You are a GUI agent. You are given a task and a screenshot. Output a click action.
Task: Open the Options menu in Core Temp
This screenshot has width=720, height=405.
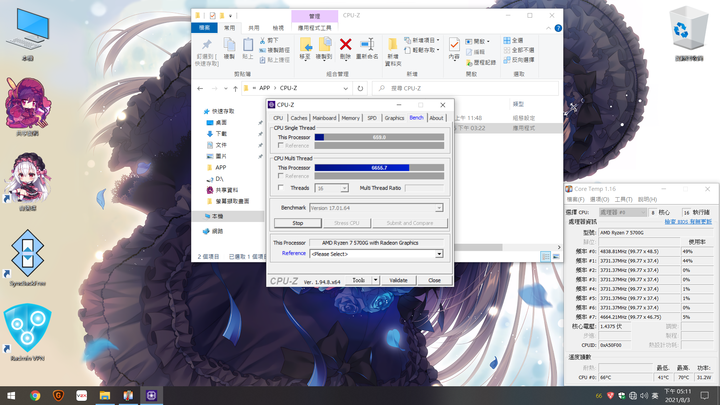pos(599,199)
